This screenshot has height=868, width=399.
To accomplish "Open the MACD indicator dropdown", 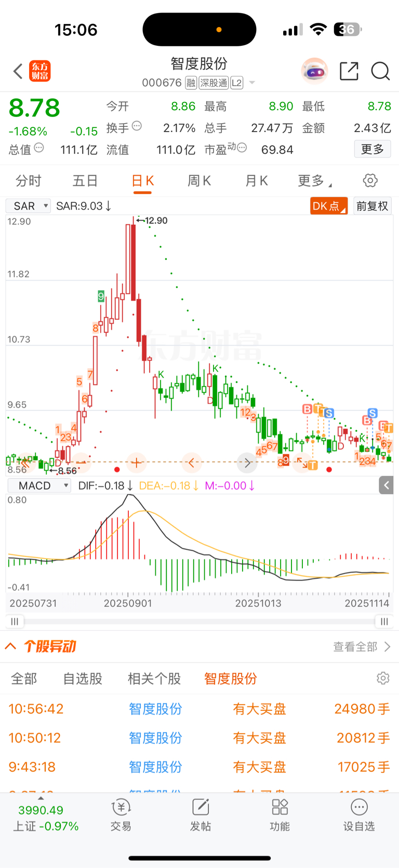I will 39,486.
